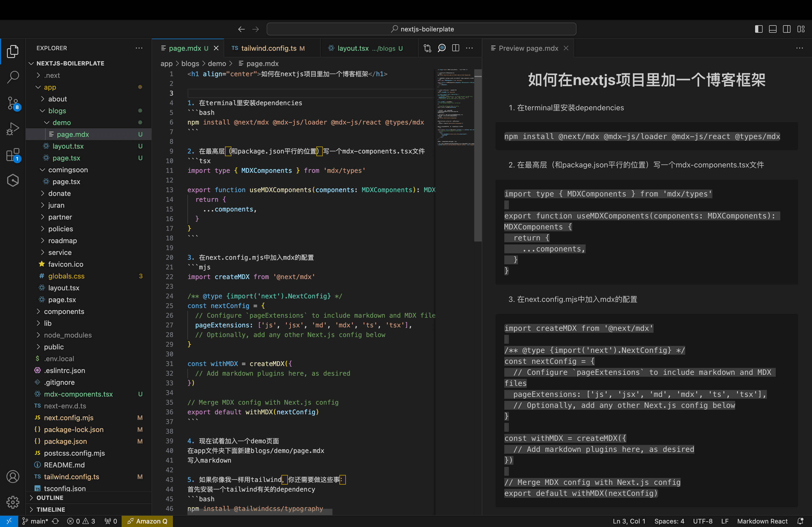Open README.md file

click(x=89, y=465)
